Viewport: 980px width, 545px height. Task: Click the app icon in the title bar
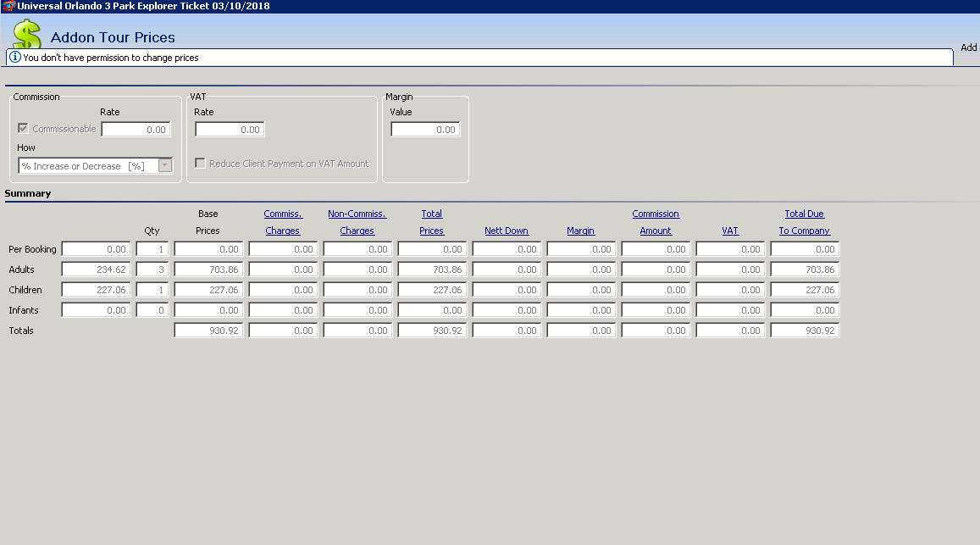8,6
